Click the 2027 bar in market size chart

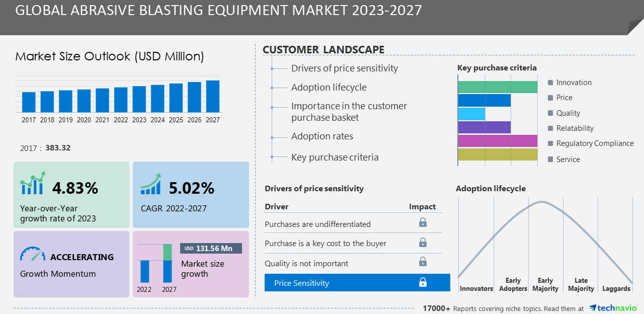pyautogui.click(x=213, y=97)
